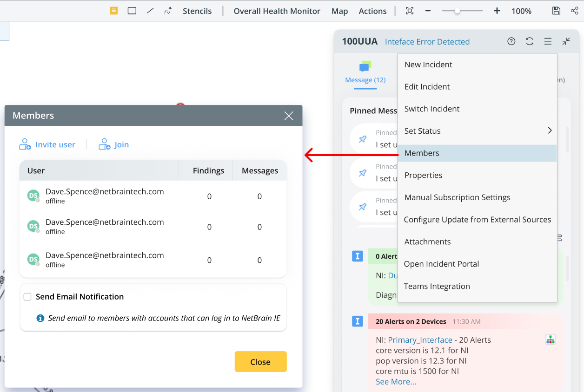Enable Send Email Notification checkbox

pos(27,297)
